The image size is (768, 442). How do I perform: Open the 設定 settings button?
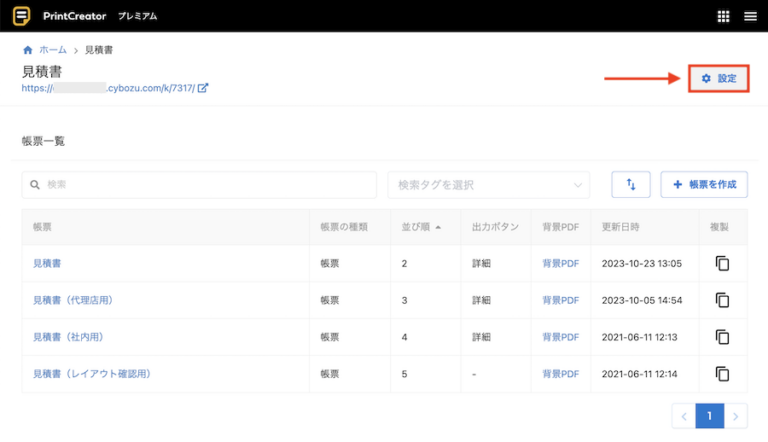pos(719,79)
